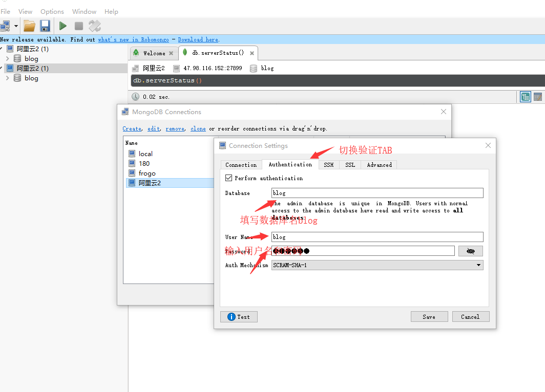Click the User Name input field
Image resolution: width=545 pixels, height=392 pixels.
click(377, 237)
